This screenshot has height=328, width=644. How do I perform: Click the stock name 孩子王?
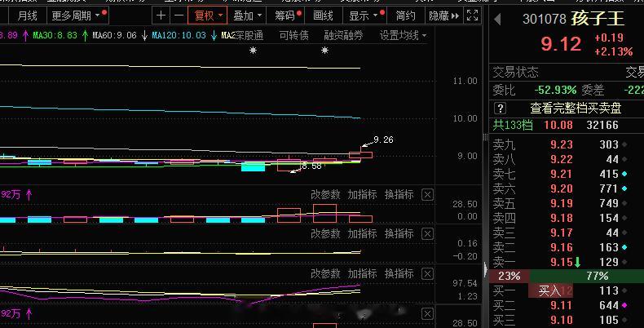tap(598, 19)
